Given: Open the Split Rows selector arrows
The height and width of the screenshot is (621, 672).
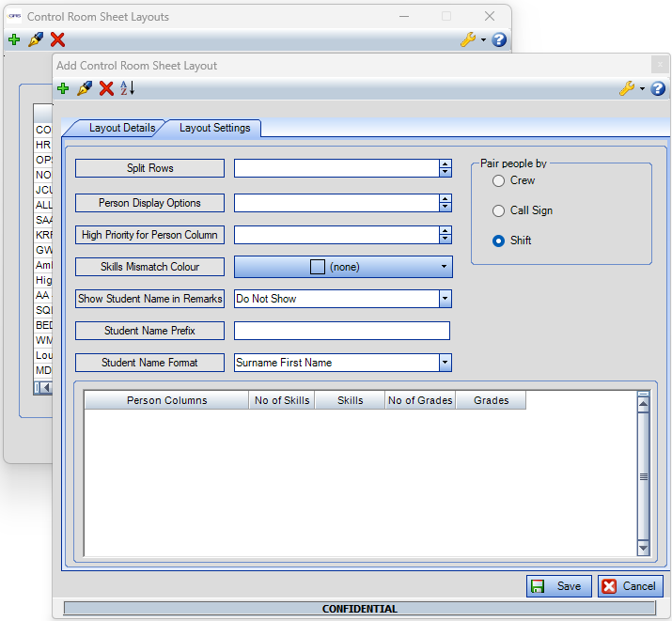Looking at the screenshot, I should pos(445,168).
